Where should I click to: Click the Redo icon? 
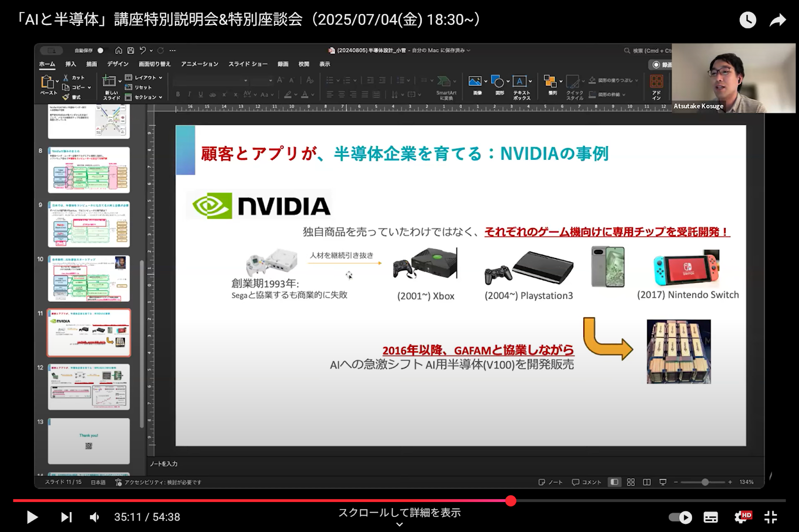pyautogui.click(x=161, y=50)
